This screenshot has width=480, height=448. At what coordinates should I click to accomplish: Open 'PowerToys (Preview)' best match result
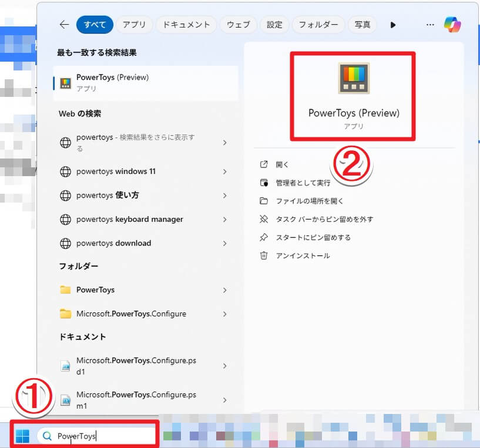(145, 83)
